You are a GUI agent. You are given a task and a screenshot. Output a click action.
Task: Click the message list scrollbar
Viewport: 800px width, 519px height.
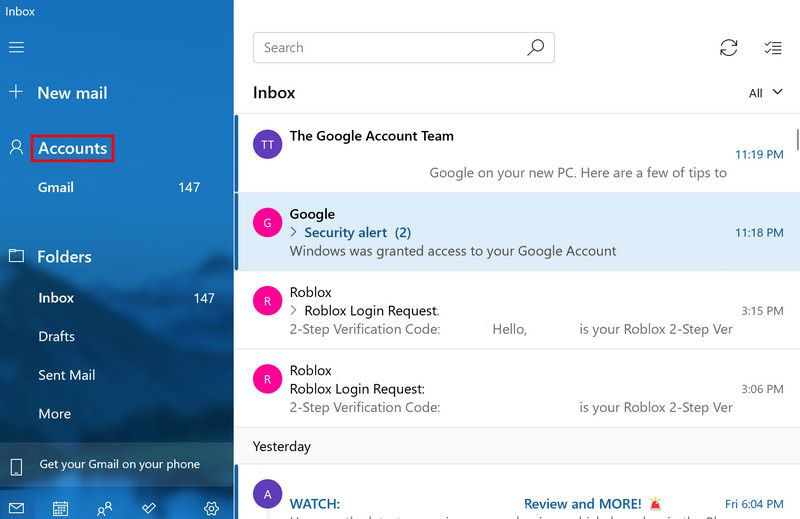(x=797, y=139)
